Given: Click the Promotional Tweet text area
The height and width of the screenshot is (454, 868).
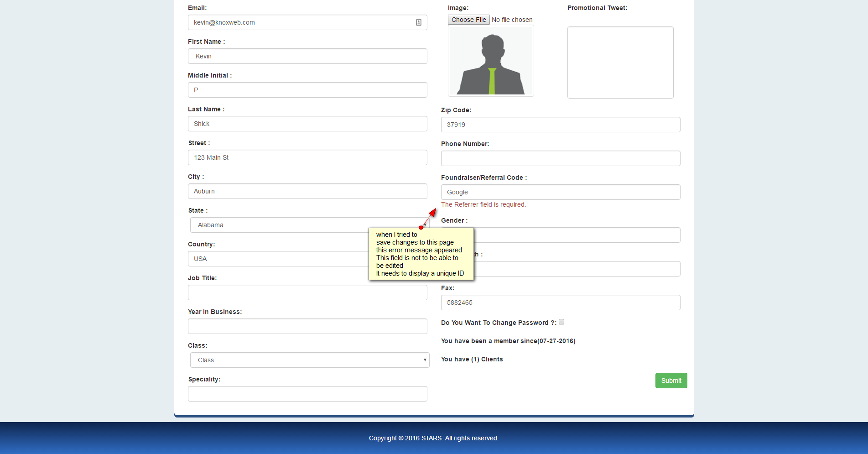Looking at the screenshot, I should pos(620,63).
